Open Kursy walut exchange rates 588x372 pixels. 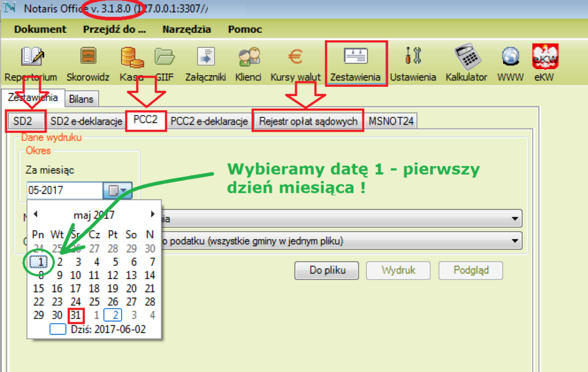[x=296, y=64]
